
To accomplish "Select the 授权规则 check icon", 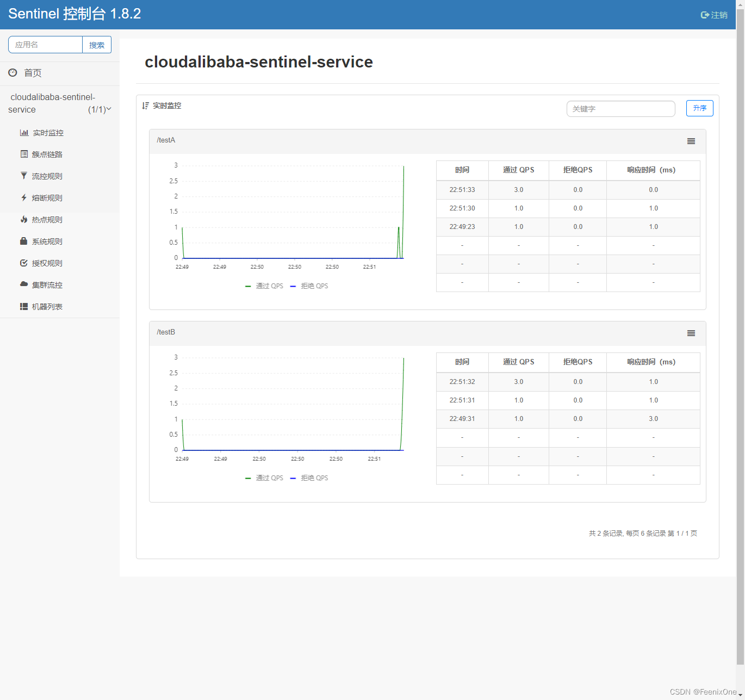I will point(24,263).
